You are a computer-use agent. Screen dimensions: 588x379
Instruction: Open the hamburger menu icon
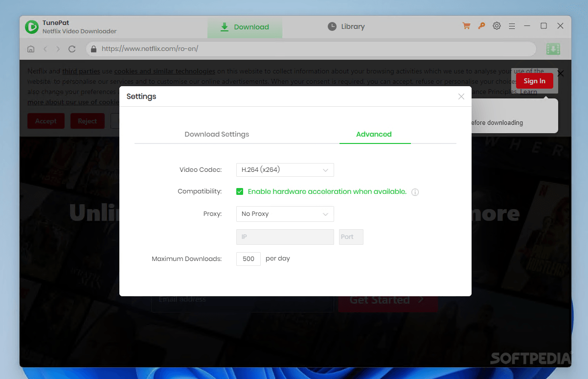click(512, 26)
